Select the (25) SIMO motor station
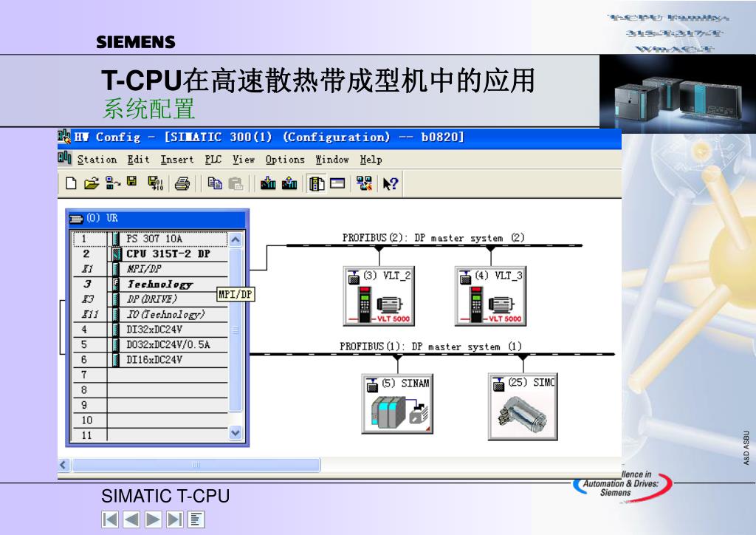Screen dimensions: 756x535 pyautogui.click(x=523, y=406)
